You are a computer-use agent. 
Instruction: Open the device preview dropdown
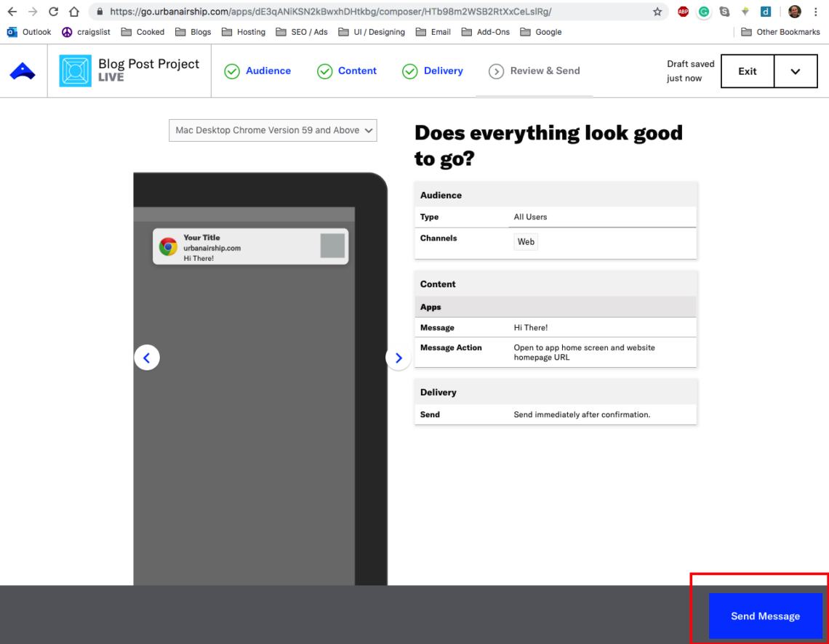(273, 130)
